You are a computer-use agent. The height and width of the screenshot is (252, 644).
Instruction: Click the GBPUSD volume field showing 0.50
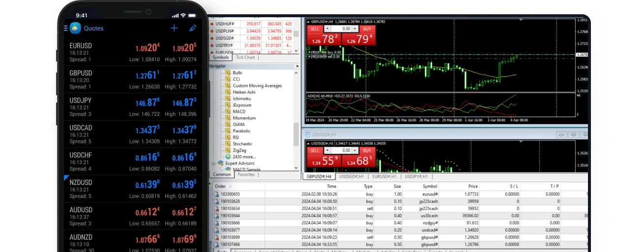coord(341,29)
